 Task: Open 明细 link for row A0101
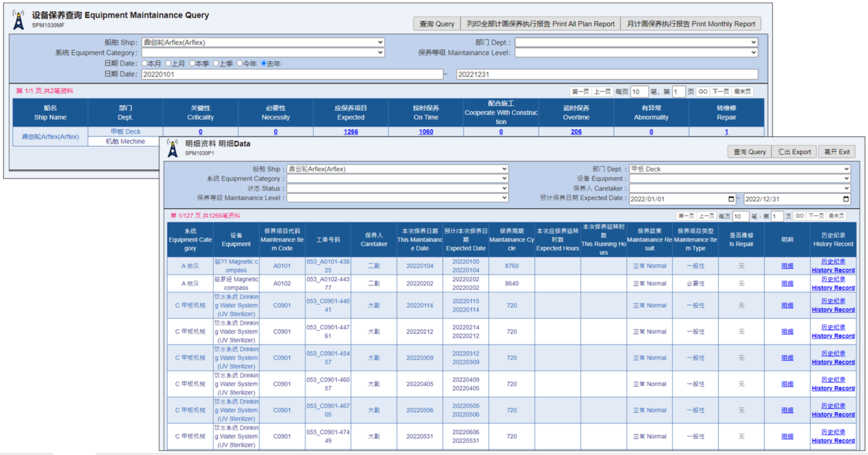pyautogui.click(x=787, y=266)
